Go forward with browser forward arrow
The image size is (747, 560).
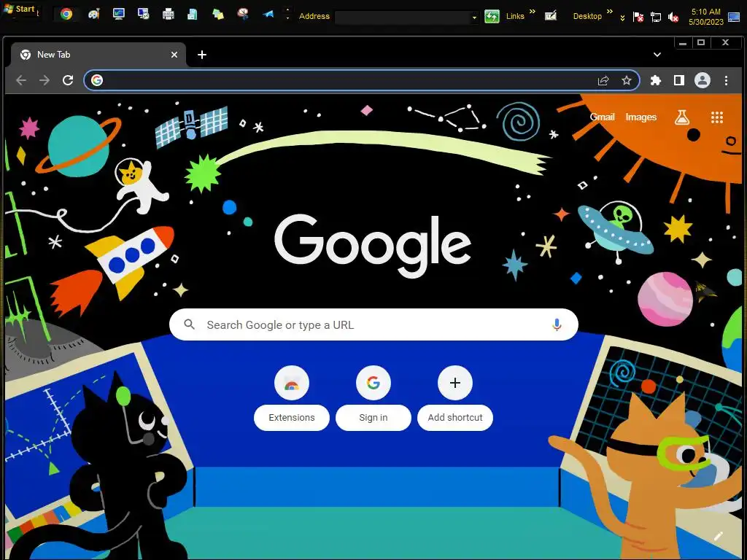44,80
